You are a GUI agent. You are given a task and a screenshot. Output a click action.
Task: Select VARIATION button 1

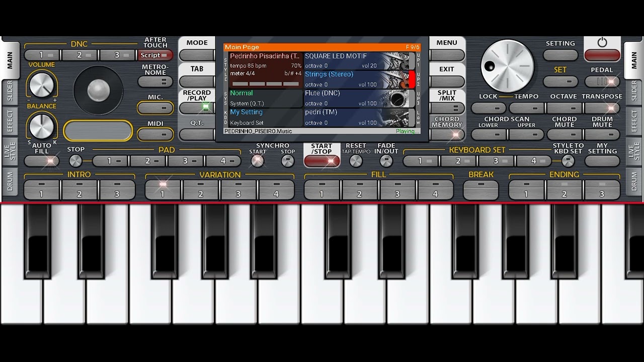click(163, 190)
